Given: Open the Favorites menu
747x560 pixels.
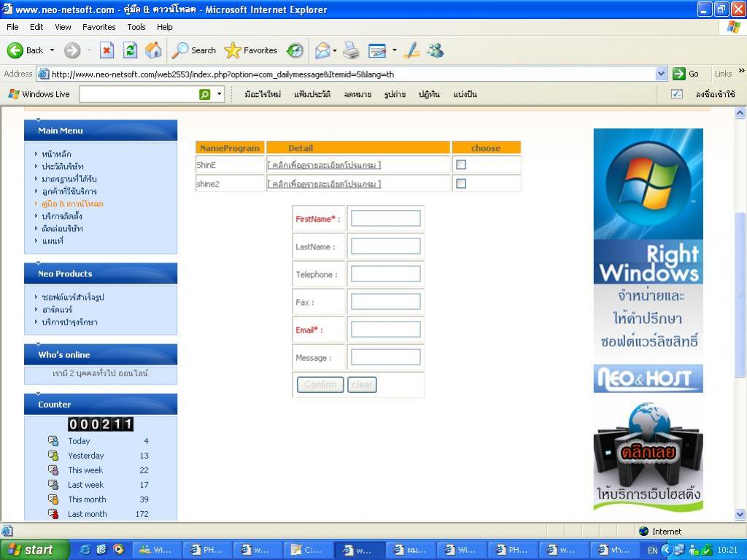Looking at the screenshot, I should point(98,27).
